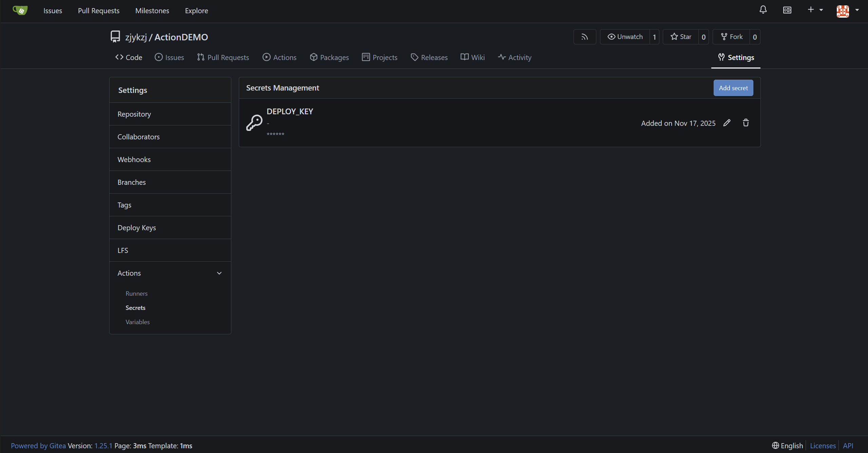Open the Runners settings page
This screenshot has height=453, width=868.
[136, 294]
